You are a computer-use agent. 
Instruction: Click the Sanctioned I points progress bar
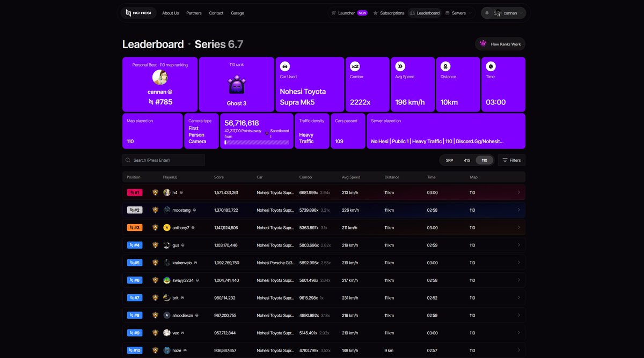[257, 143]
